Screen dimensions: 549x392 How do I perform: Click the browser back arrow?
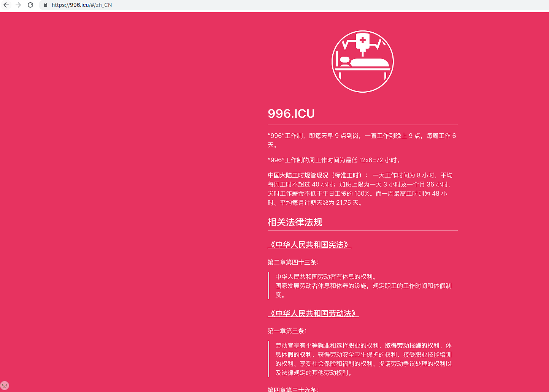click(6, 5)
